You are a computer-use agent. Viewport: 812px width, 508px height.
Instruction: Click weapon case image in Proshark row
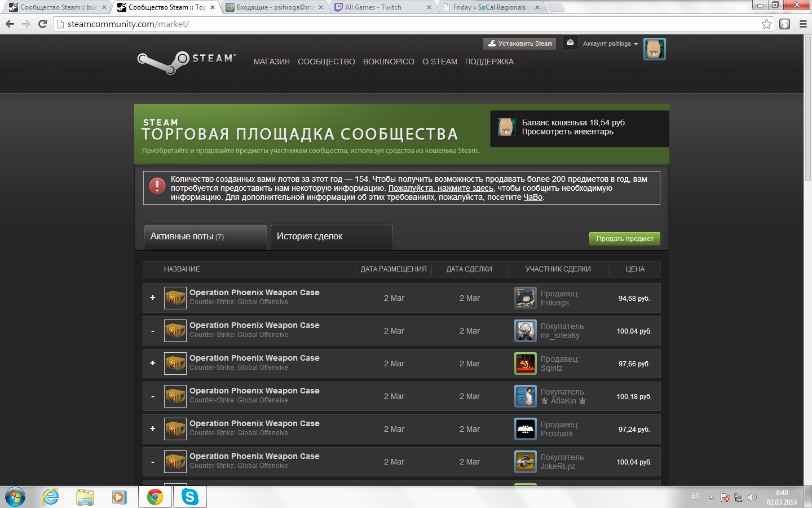coord(175,429)
